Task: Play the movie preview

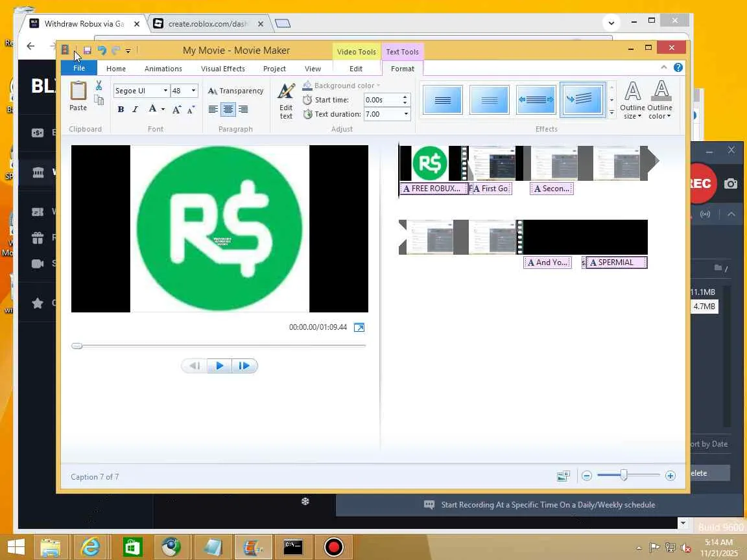Action: pos(220,366)
